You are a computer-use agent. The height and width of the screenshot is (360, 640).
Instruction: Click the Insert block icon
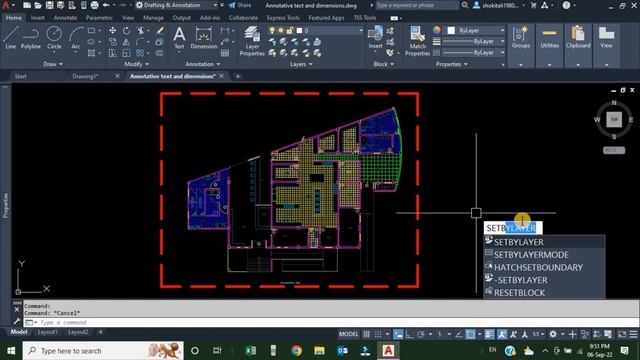pyautogui.click(x=375, y=38)
